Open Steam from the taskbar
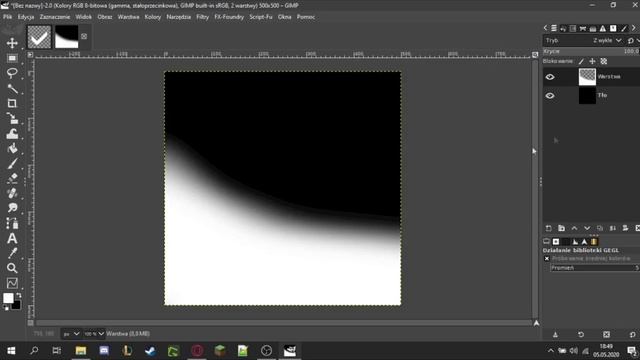 click(150, 351)
